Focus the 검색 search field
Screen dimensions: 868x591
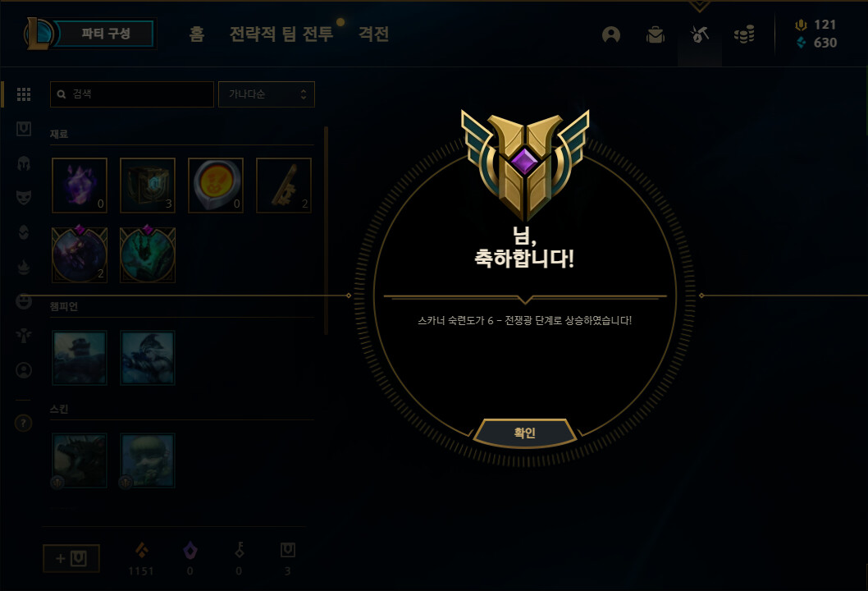(x=132, y=94)
